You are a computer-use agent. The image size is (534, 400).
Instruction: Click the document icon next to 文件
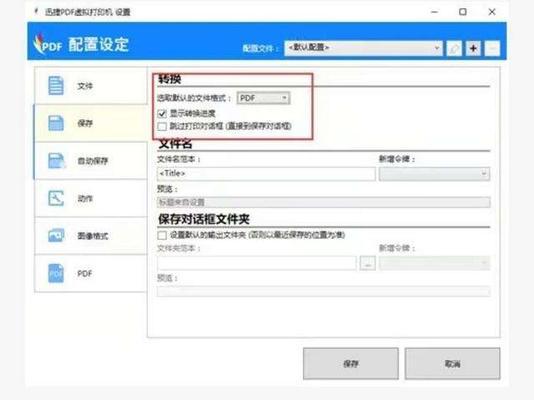point(56,85)
